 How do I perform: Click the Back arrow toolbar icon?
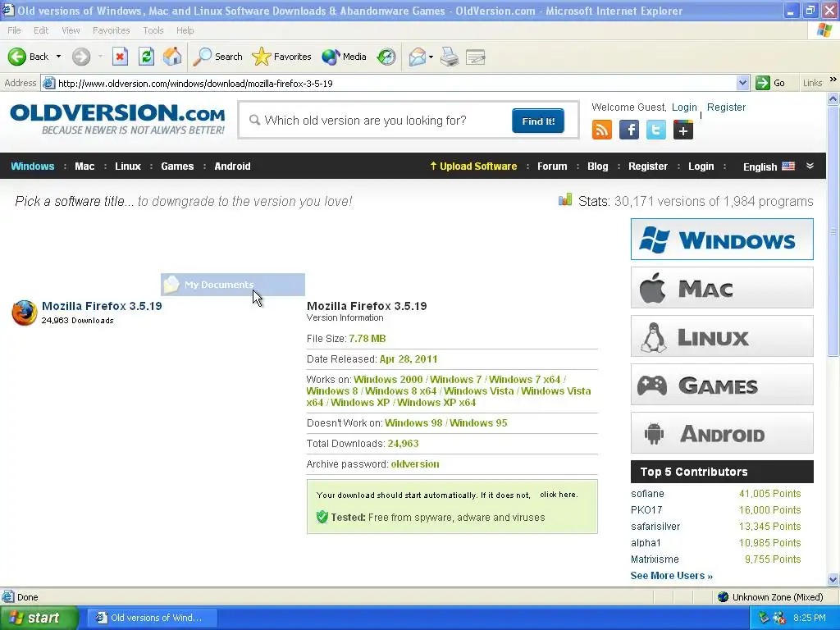coord(17,57)
